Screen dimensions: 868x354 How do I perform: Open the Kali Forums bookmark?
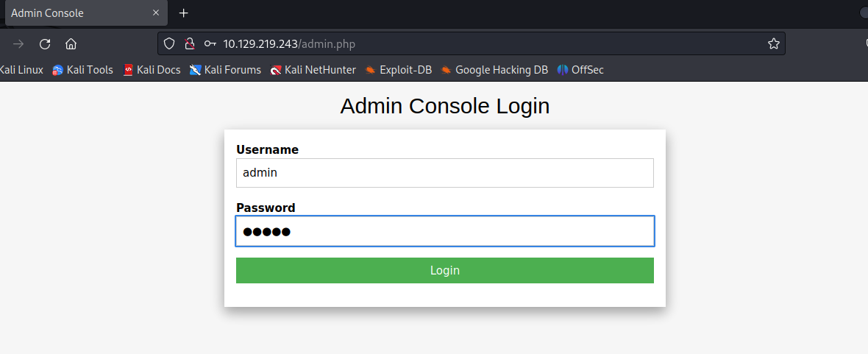pyautogui.click(x=225, y=70)
